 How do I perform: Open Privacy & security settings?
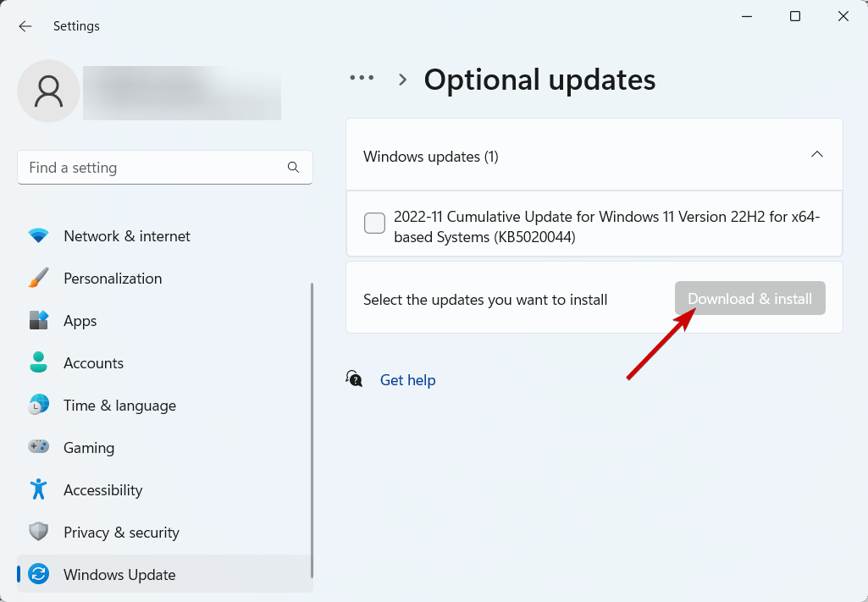click(165, 532)
